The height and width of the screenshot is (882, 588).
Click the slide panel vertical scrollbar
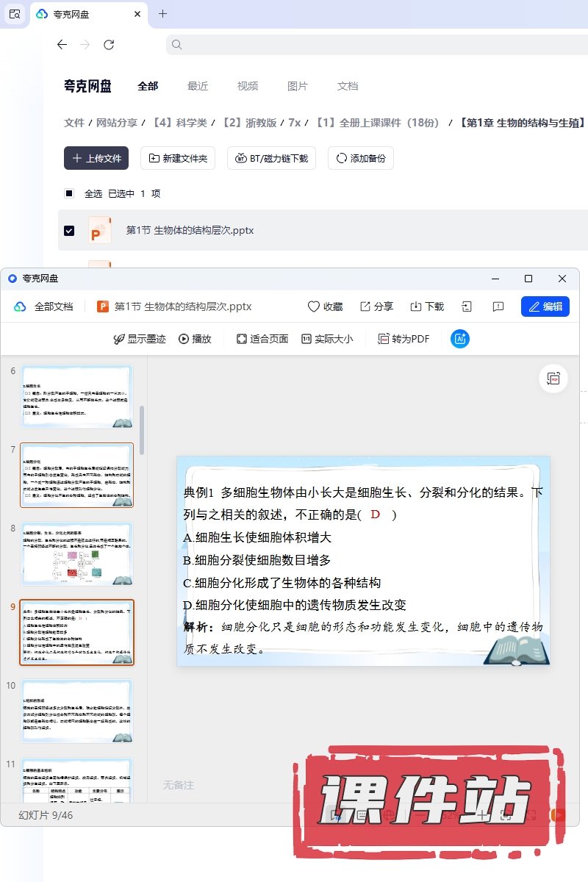[x=142, y=429]
